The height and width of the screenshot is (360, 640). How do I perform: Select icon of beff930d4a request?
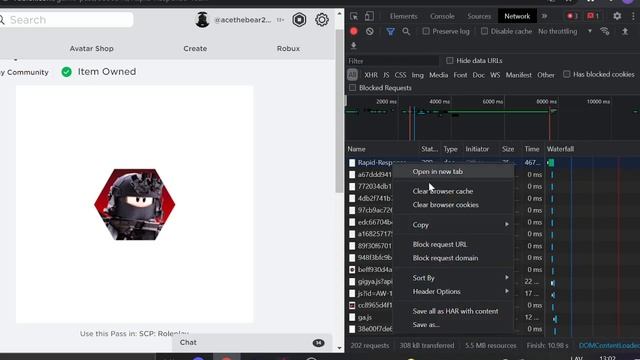pyautogui.click(x=352, y=270)
